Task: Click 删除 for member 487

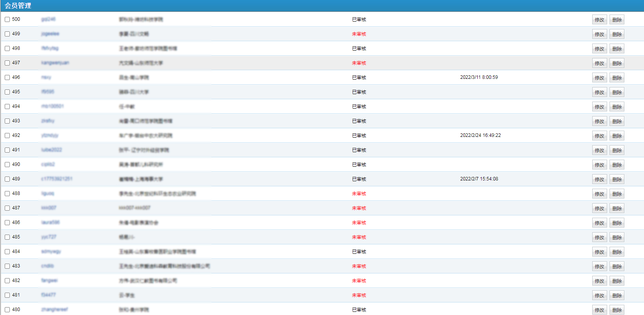Action: pyautogui.click(x=617, y=208)
